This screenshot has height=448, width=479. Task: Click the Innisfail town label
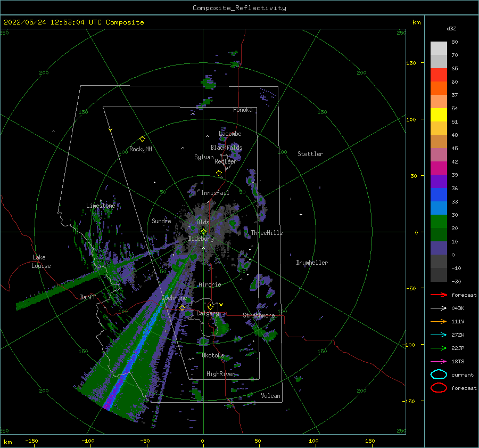coord(215,193)
